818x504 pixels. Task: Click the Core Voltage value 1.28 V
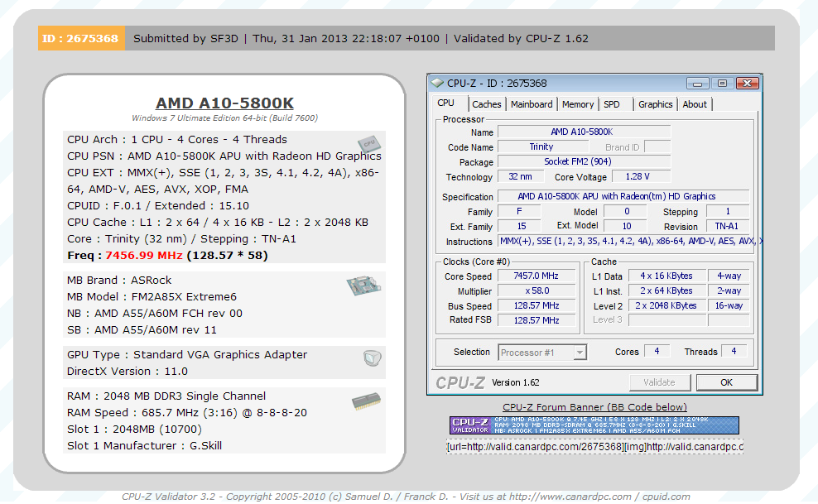(x=641, y=176)
